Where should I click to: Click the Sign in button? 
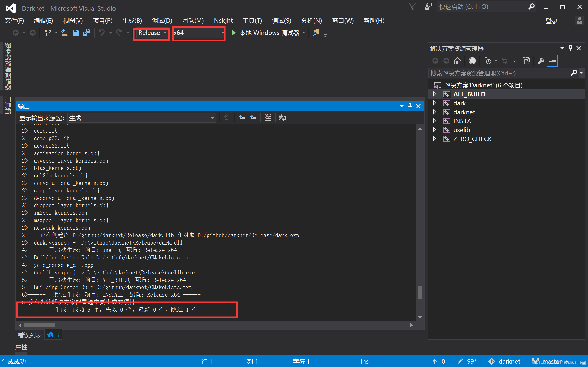tap(551, 21)
